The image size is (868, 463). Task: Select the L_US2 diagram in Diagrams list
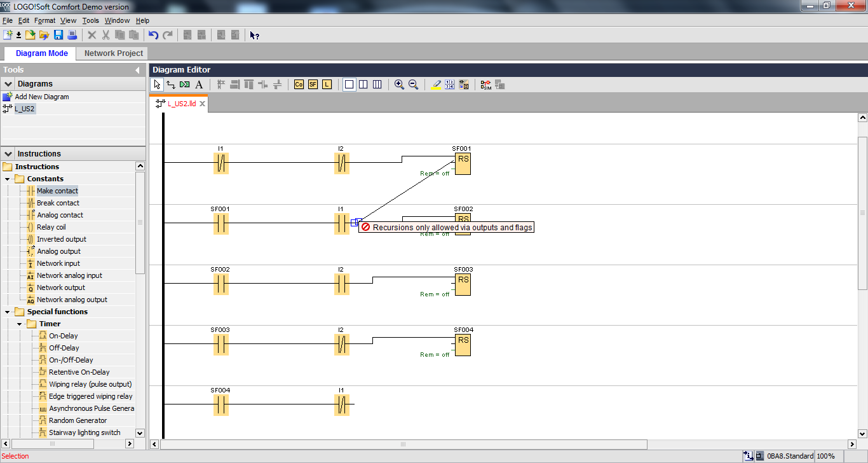25,109
